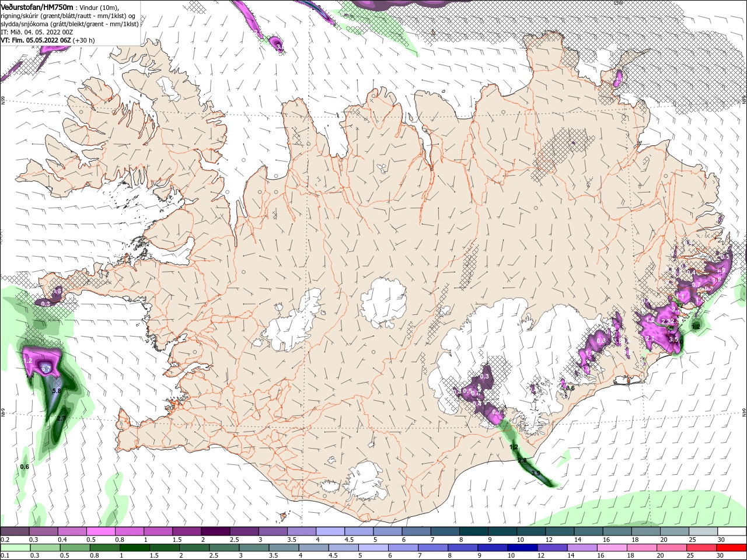The image size is (747, 560).
Task: Click the 3.5 label under the top legend row
Action: tap(291, 540)
